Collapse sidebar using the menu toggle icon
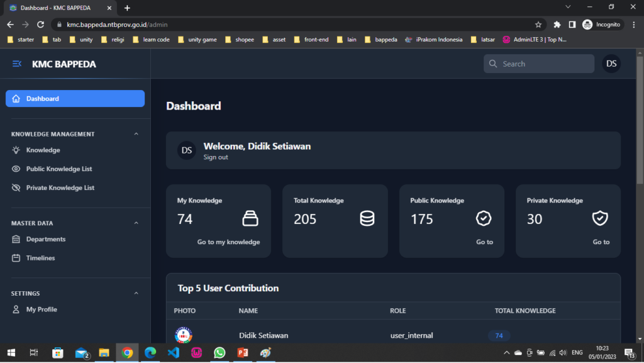644x363 pixels. [x=17, y=64]
